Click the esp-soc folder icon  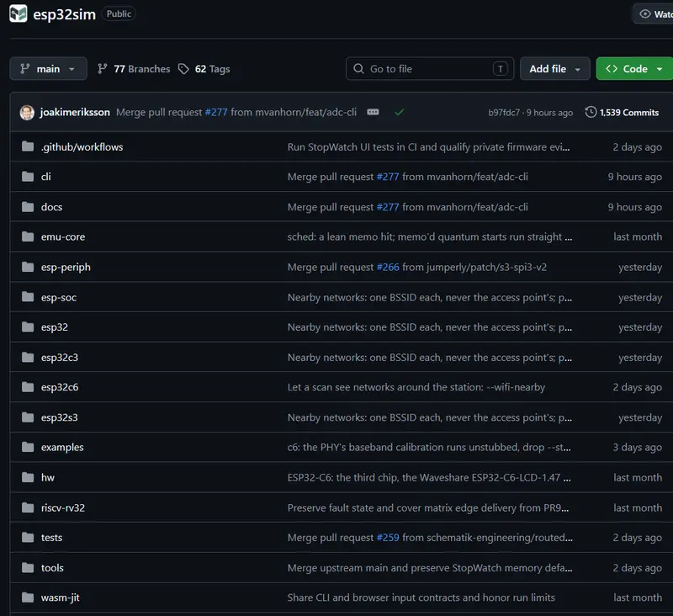pos(28,297)
